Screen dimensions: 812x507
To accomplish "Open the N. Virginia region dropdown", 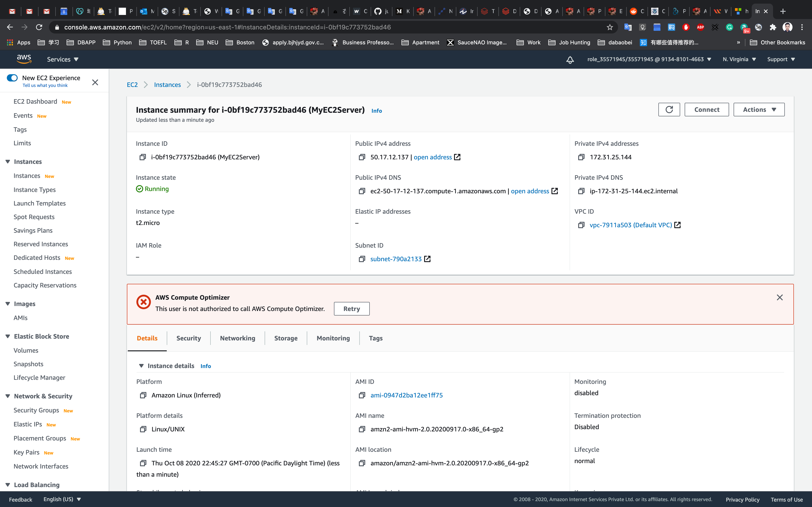I will [739, 59].
